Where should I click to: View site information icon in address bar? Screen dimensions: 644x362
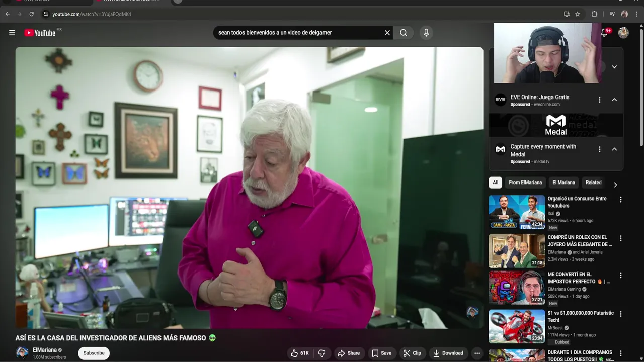pos(45,14)
